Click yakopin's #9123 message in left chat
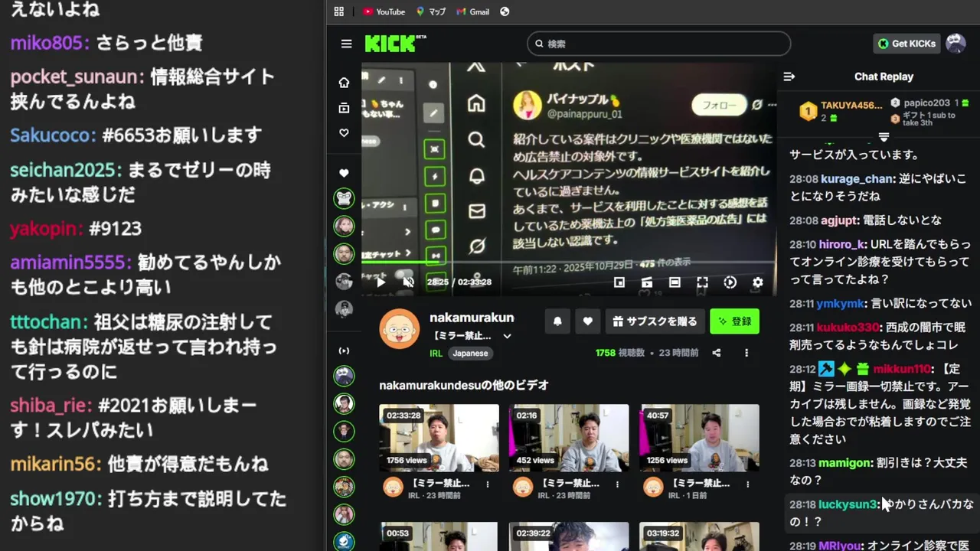This screenshot has width=980, height=551. [x=115, y=228]
